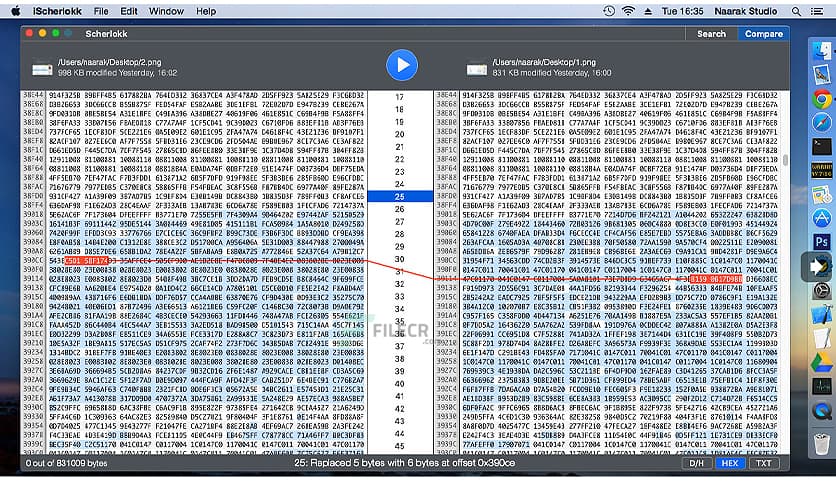The width and height of the screenshot is (836, 484).
Task: Click red highlighted bytes in right hex pane
Action: coord(716,279)
